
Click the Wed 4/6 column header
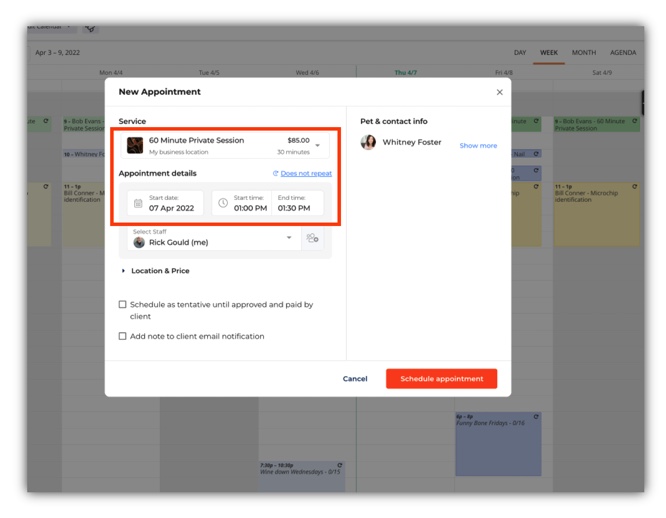[307, 73]
